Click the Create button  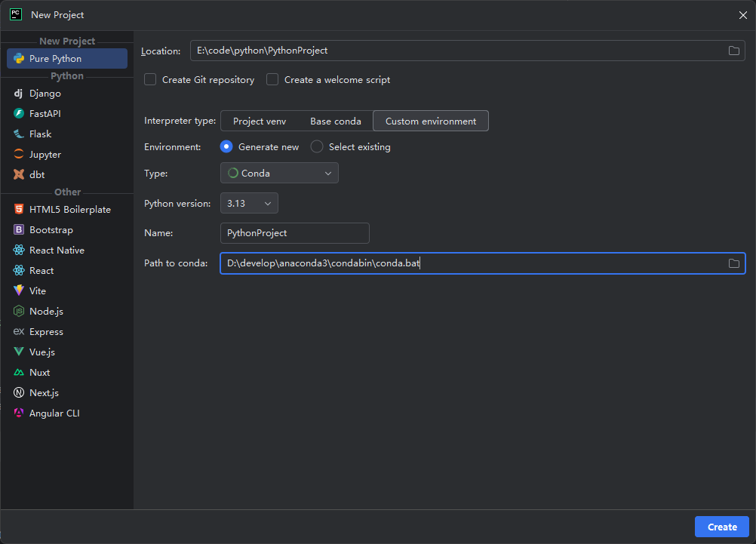(722, 527)
